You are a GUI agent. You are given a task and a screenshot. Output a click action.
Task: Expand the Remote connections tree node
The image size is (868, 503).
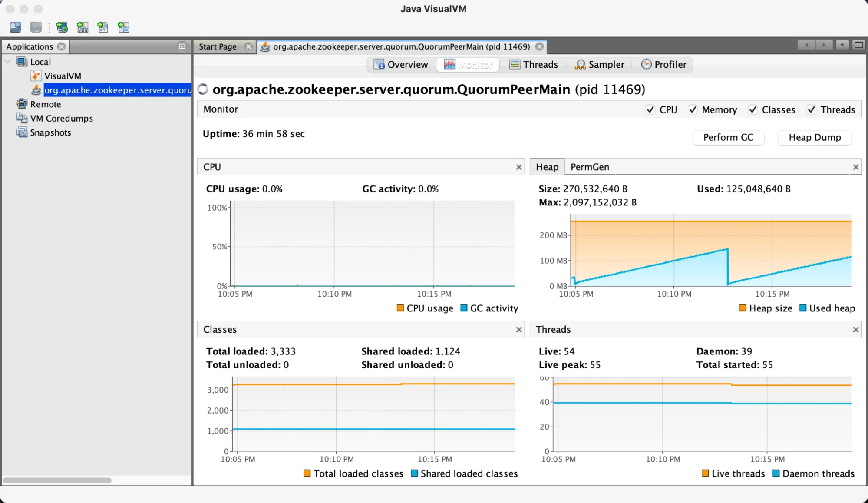[x=10, y=104]
